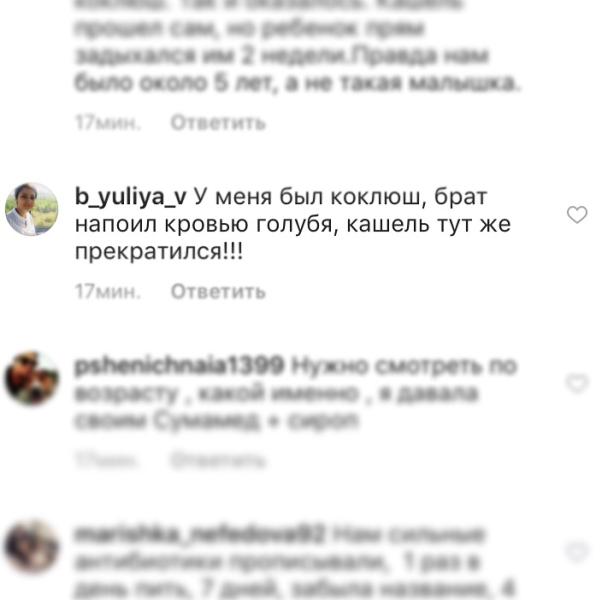Click Ответить under the b_yuliya_v comment
This screenshot has width=602, height=600.
tap(218, 291)
